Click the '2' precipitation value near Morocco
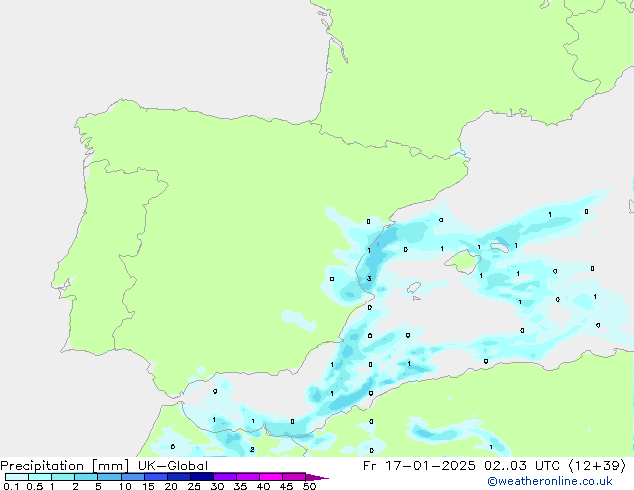The width and height of the screenshot is (634, 490). click(x=252, y=450)
